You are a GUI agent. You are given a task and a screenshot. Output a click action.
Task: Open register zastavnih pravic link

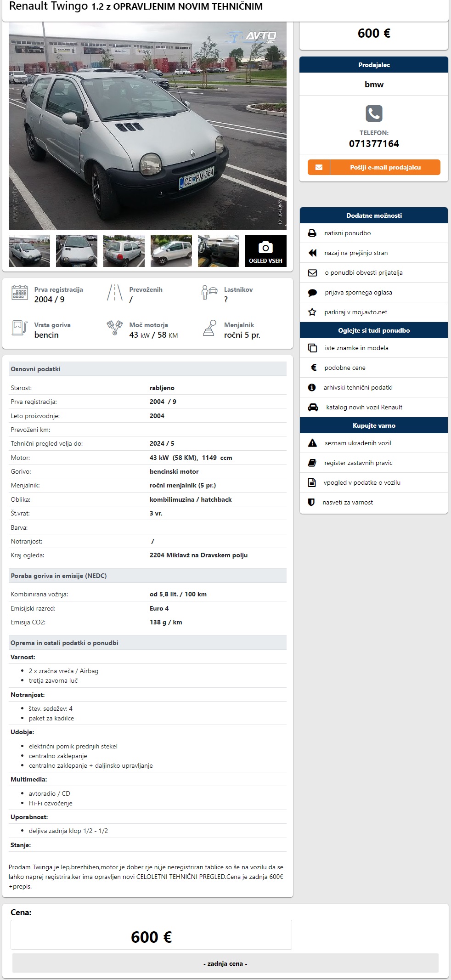pyautogui.click(x=358, y=463)
